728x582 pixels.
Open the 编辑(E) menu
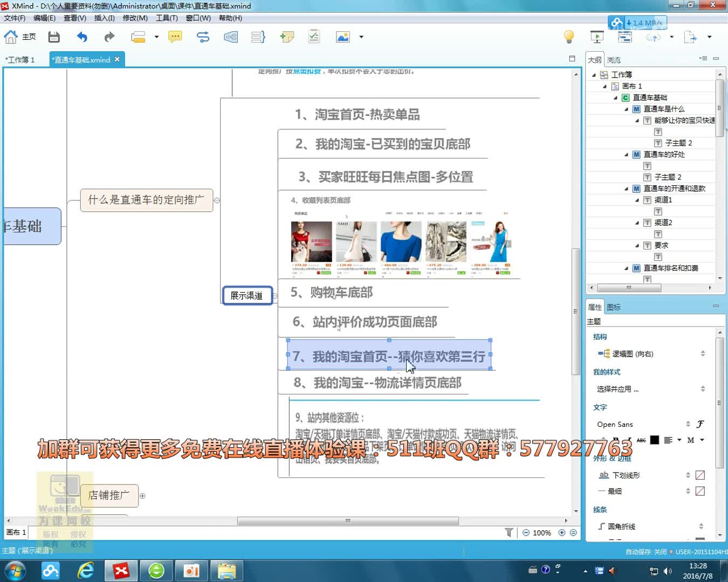(44, 18)
